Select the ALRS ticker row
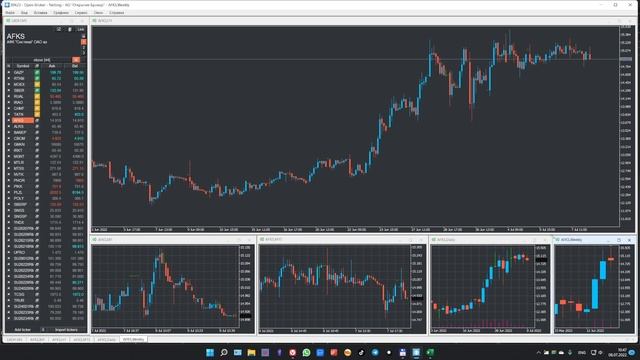The width and height of the screenshot is (640, 360). coord(46,127)
